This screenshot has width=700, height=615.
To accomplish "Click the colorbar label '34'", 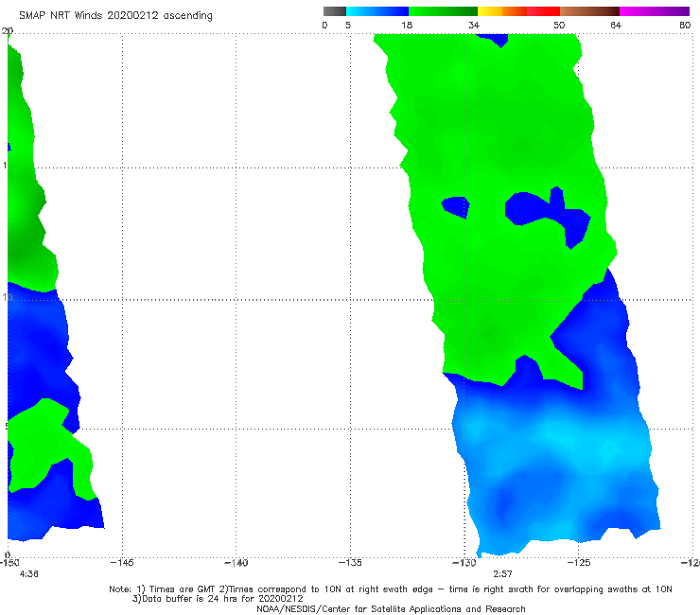I will point(474,26).
